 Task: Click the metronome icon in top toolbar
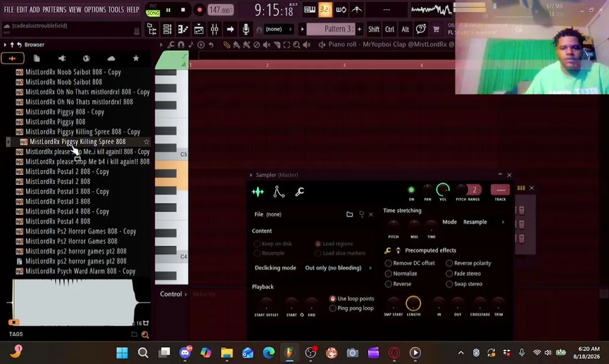tap(357, 10)
